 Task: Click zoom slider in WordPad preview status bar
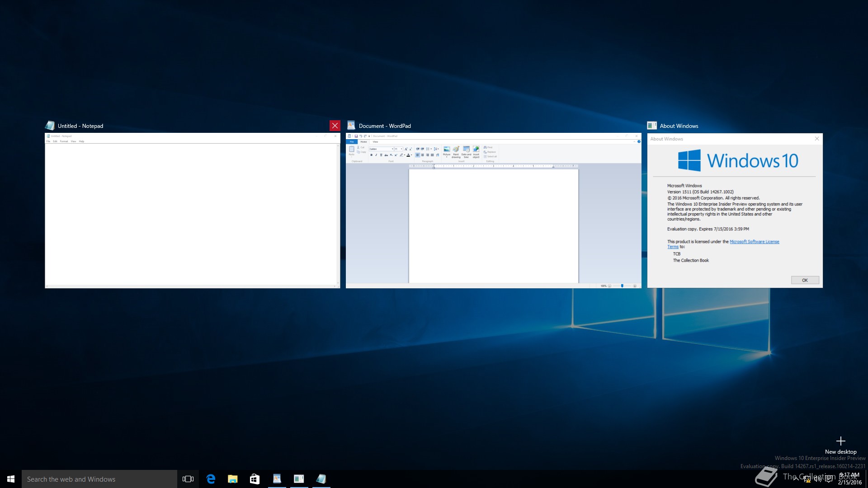point(622,286)
